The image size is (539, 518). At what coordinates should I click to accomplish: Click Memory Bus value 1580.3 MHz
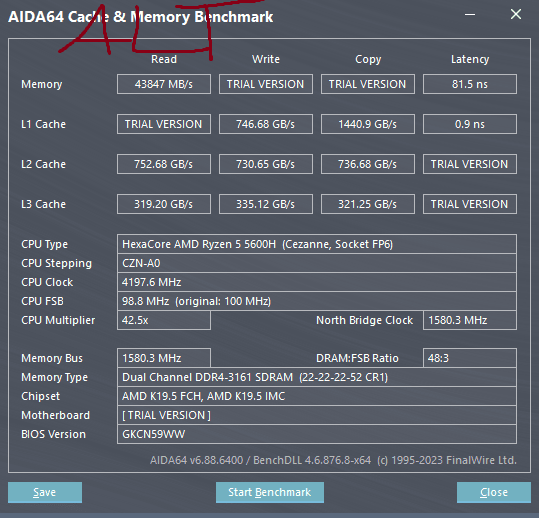[164, 358]
